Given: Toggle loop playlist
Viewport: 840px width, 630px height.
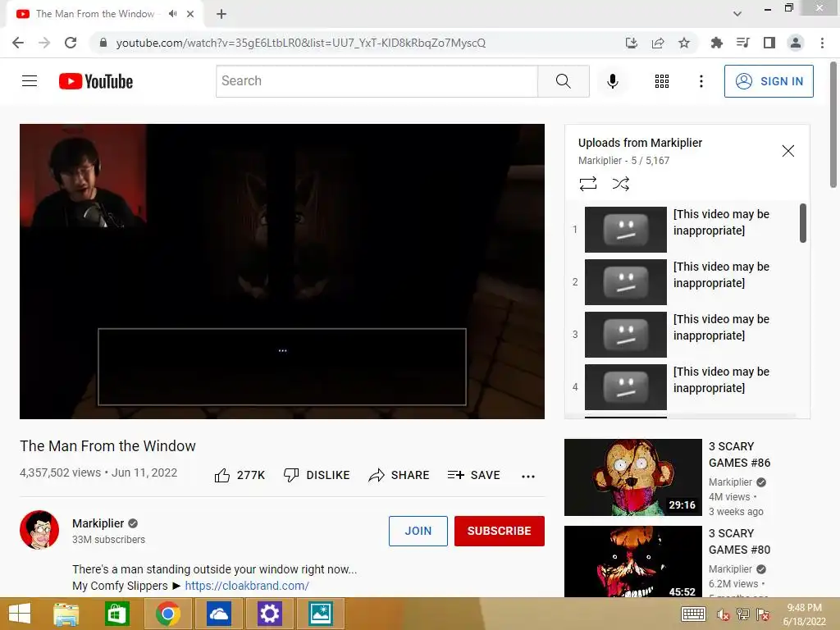Looking at the screenshot, I should click(587, 184).
